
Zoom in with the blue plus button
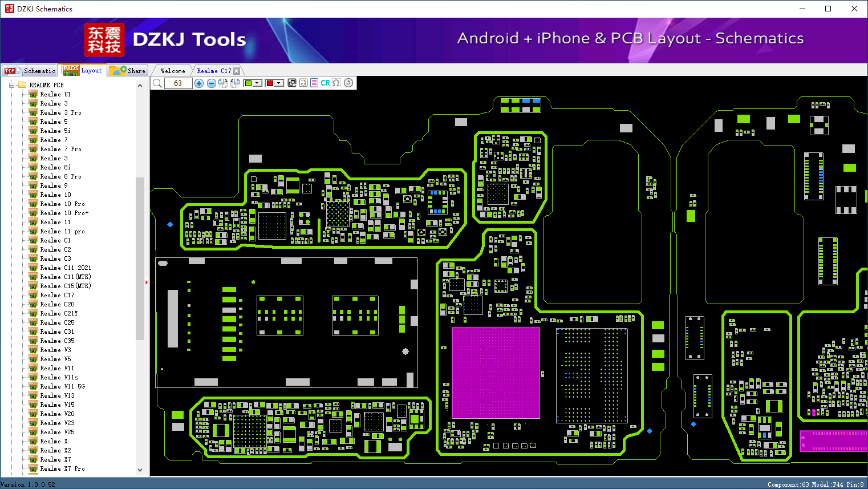coord(199,83)
